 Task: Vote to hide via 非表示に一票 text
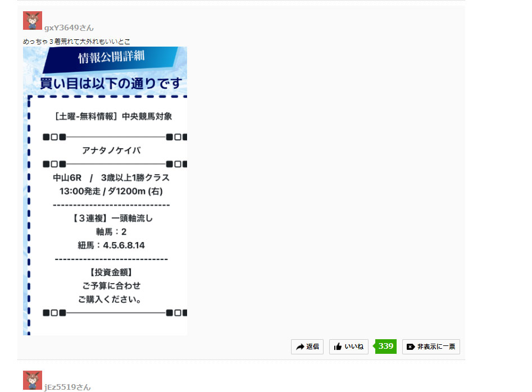[436, 347]
